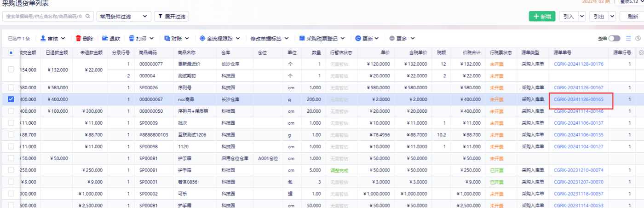The width and height of the screenshot is (644, 208).
Task: Toggle the select-all checkbox in table header
Action: (x=11, y=52)
